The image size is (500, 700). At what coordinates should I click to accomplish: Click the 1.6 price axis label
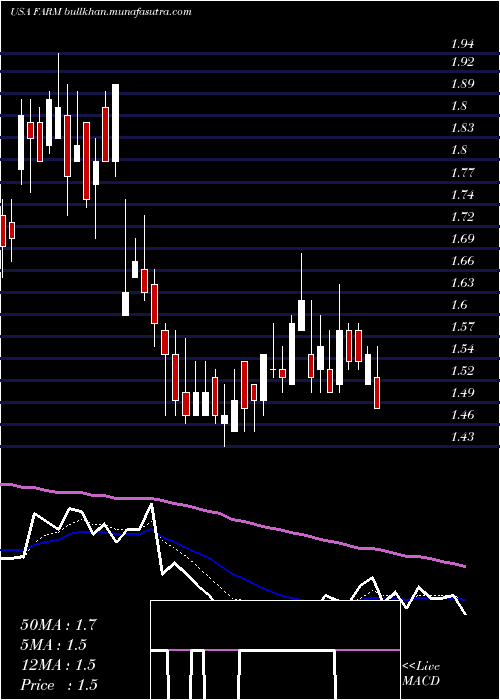pyautogui.click(x=459, y=305)
